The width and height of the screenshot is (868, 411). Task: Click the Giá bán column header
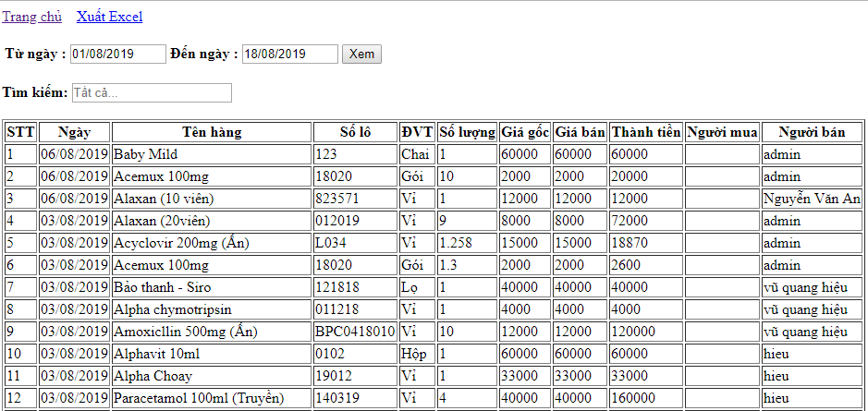coord(581,132)
